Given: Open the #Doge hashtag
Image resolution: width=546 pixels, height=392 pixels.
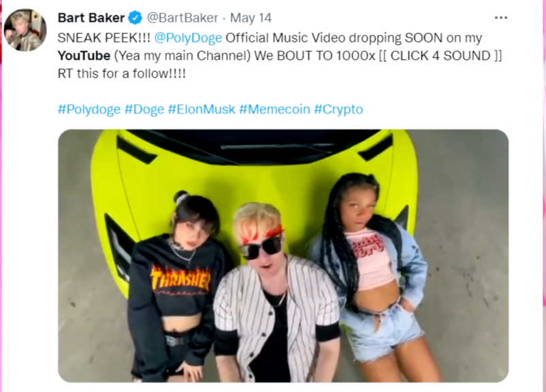Looking at the screenshot, I should pyautogui.click(x=144, y=110).
